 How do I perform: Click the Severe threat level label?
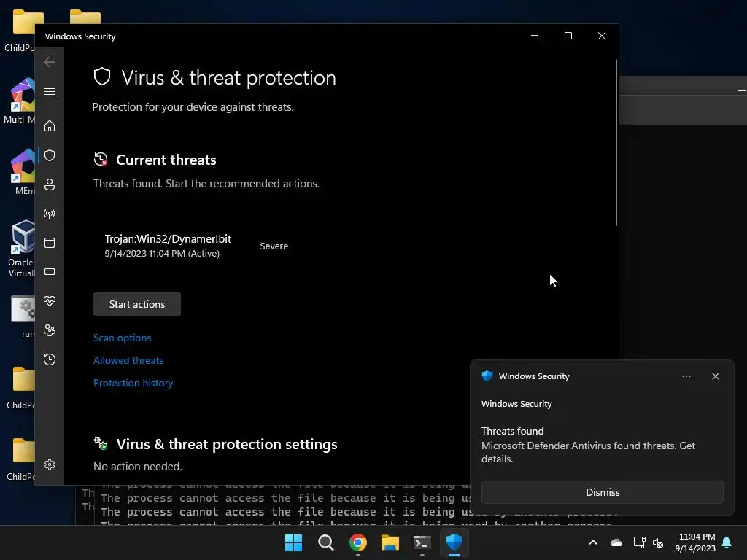point(274,246)
